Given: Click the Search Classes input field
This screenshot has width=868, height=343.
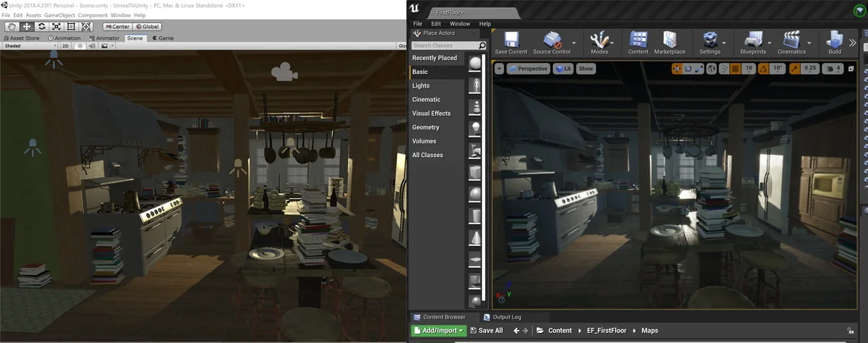Looking at the screenshot, I should click(x=443, y=46).
